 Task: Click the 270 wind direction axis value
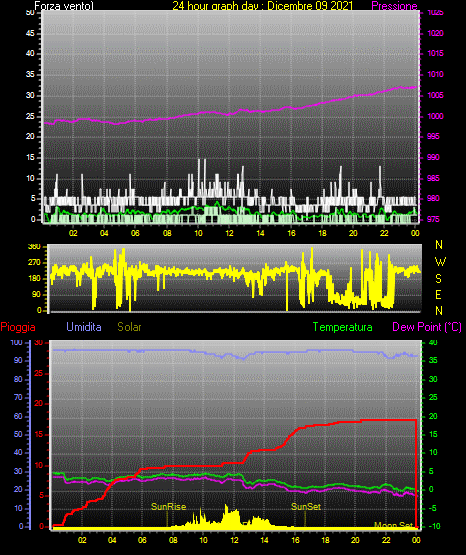pos(34,263)
